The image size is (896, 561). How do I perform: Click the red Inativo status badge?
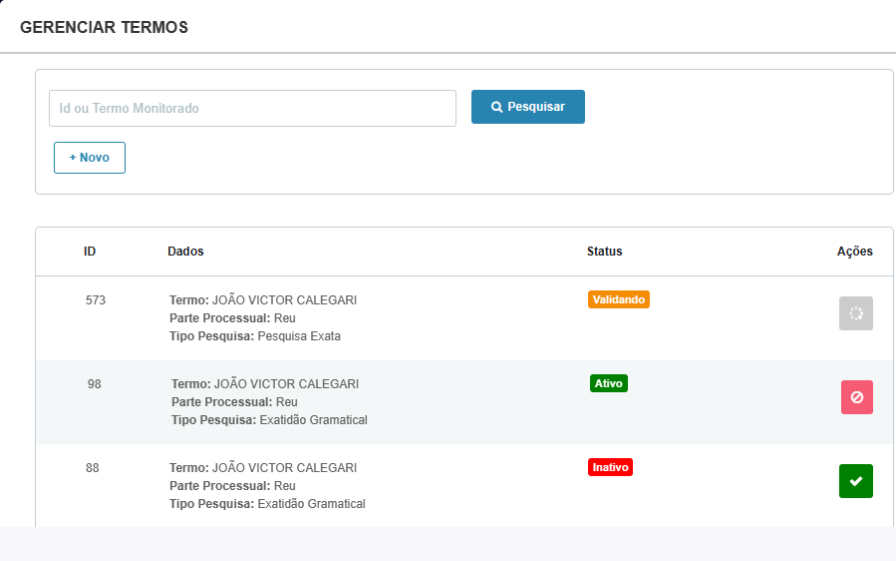click(x=610, y=467)
